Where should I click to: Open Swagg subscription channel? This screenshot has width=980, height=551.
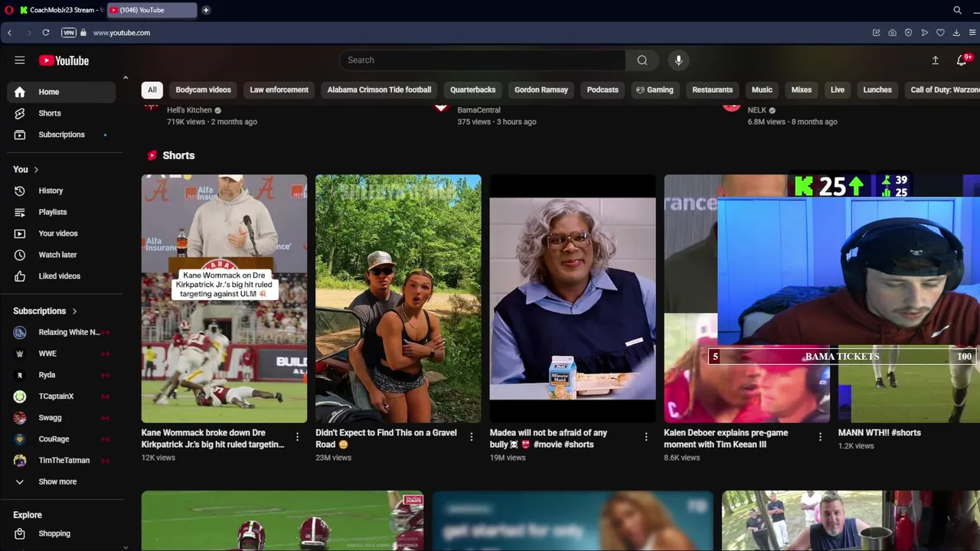tap(61, 418)
